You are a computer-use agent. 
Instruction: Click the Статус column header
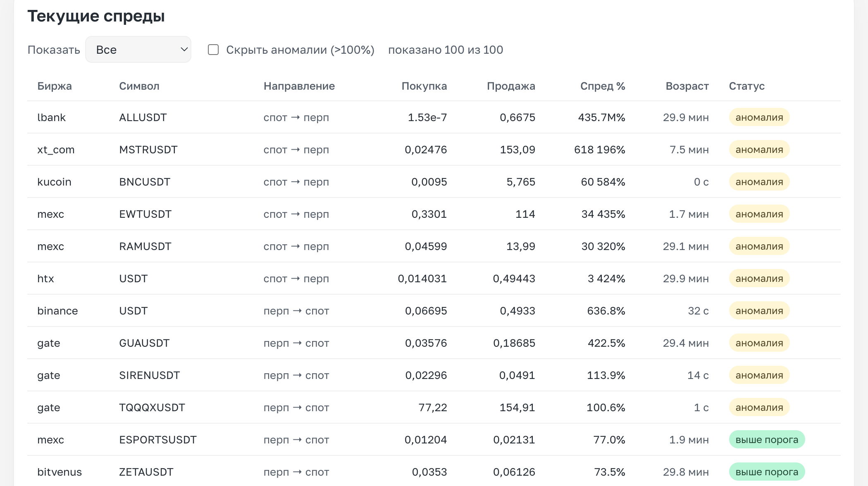746,86
